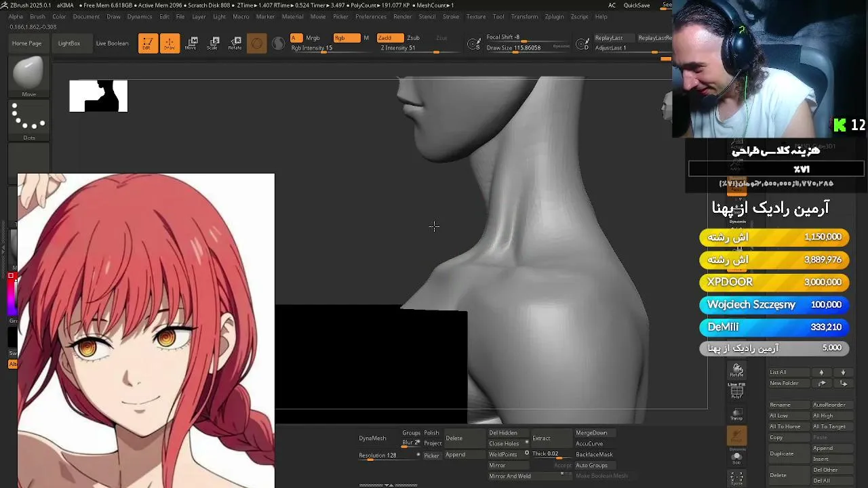Click the red-haired character reference image
Screen dimensions: 868x488
146,331
